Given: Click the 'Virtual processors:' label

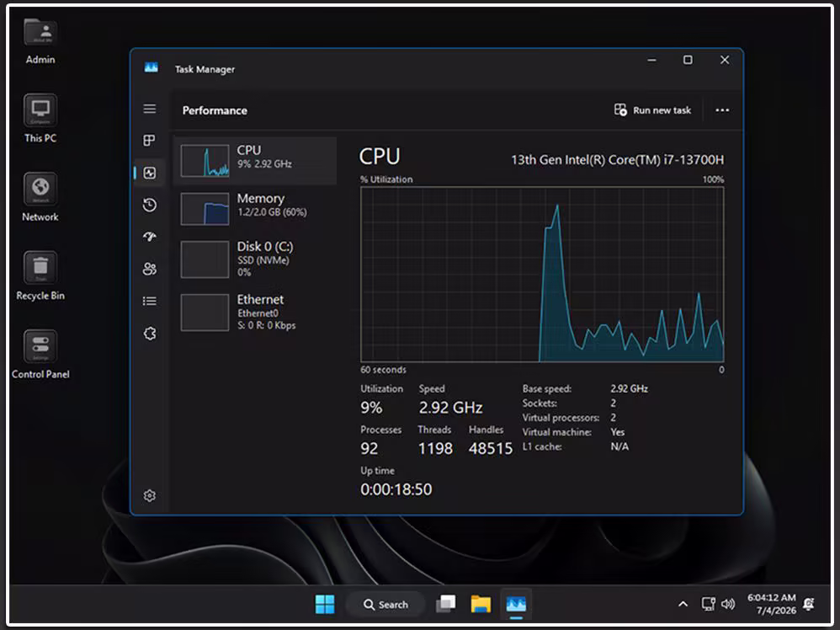Looking at the screenshot, I should (x=561, y=418).
